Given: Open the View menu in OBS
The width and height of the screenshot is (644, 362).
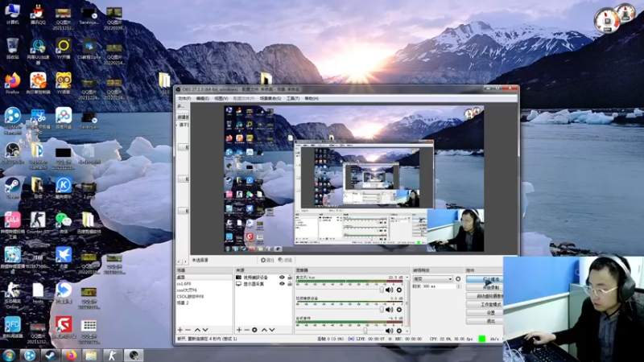Looking at the screenshot, I should [221, 98].
